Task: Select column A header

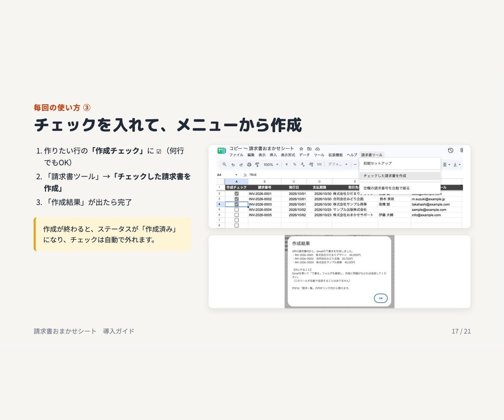Action: 236,181
